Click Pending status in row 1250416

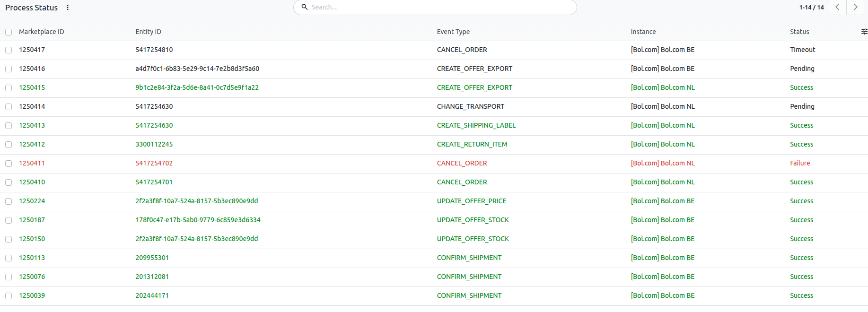click(802, 69)
